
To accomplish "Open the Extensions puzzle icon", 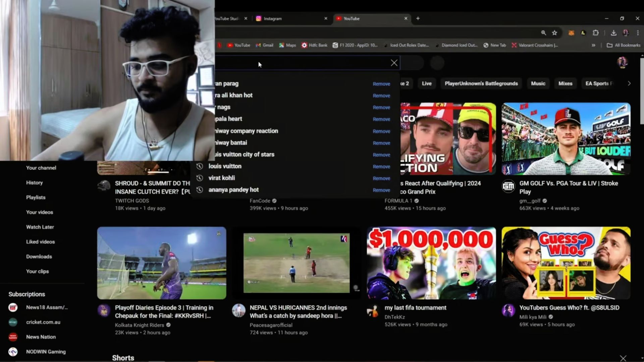I will [596, 33].
